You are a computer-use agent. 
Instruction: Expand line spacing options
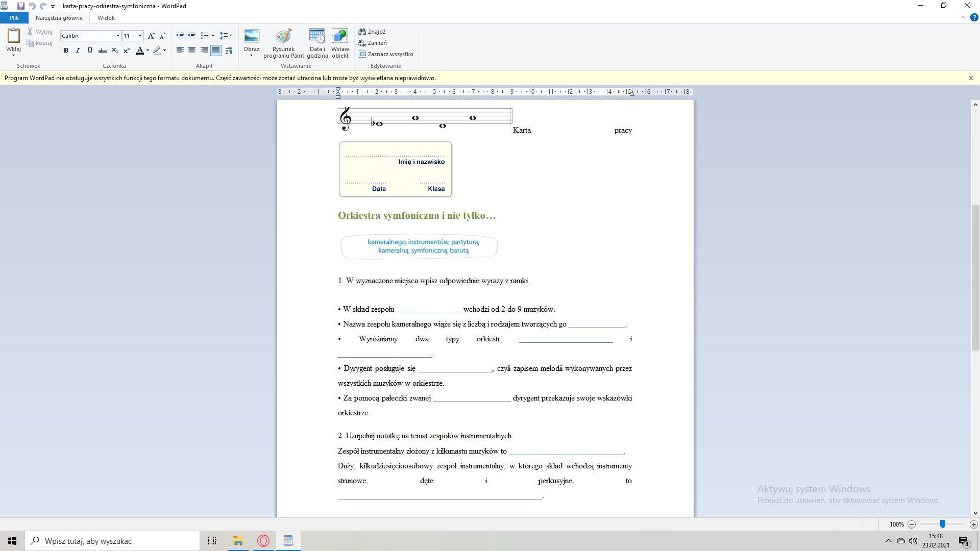230,36
